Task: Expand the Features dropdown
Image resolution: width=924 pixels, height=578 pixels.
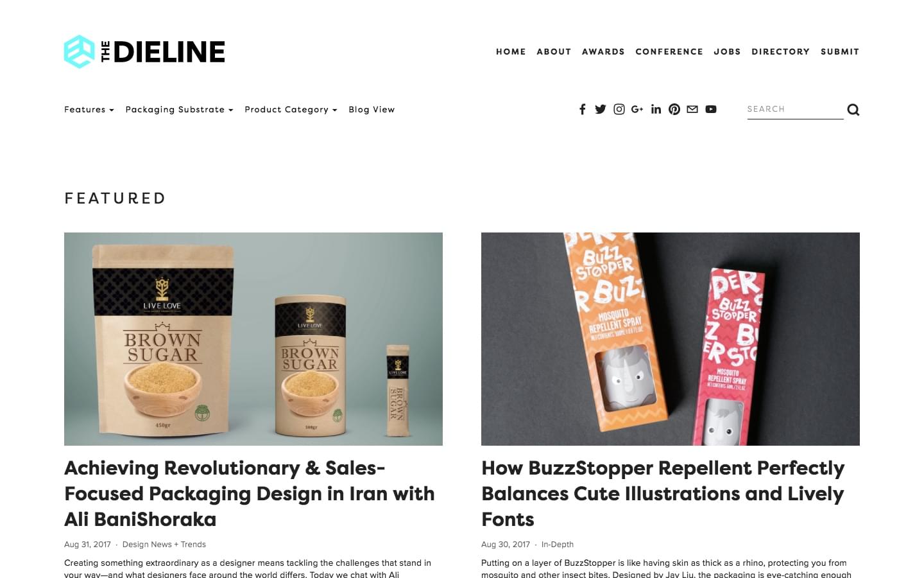Action: pyautogui.click(x=89, y=110)
